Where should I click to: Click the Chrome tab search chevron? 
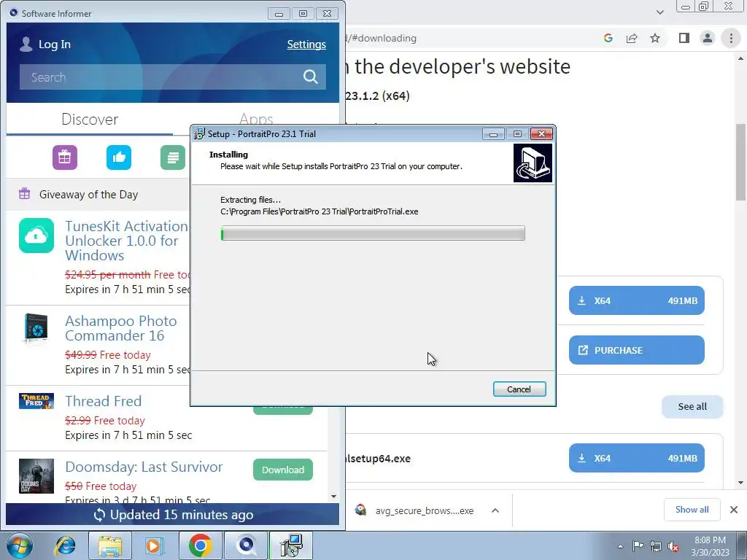(659, 12)
